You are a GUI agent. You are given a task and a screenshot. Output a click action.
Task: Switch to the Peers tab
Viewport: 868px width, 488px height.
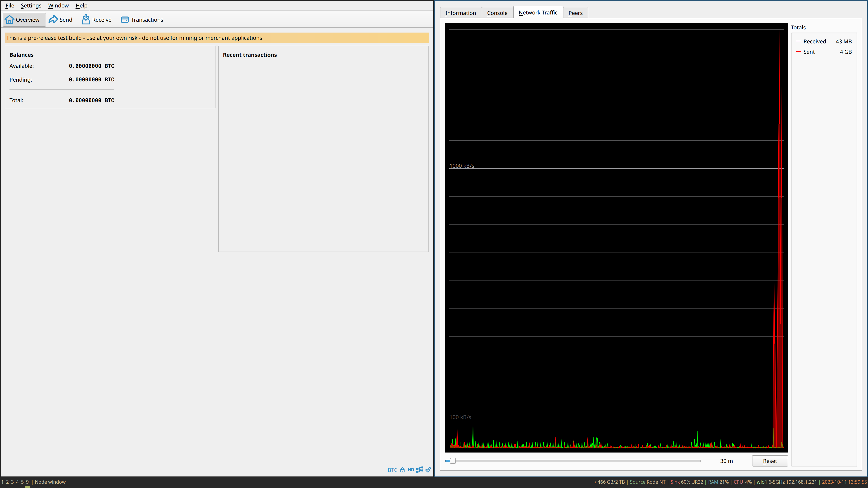(575, 13)
